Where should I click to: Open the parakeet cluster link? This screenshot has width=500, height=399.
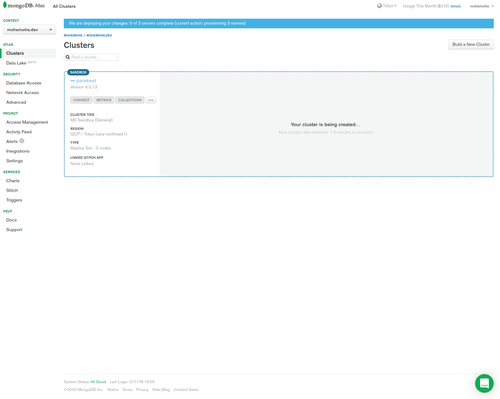86,81
